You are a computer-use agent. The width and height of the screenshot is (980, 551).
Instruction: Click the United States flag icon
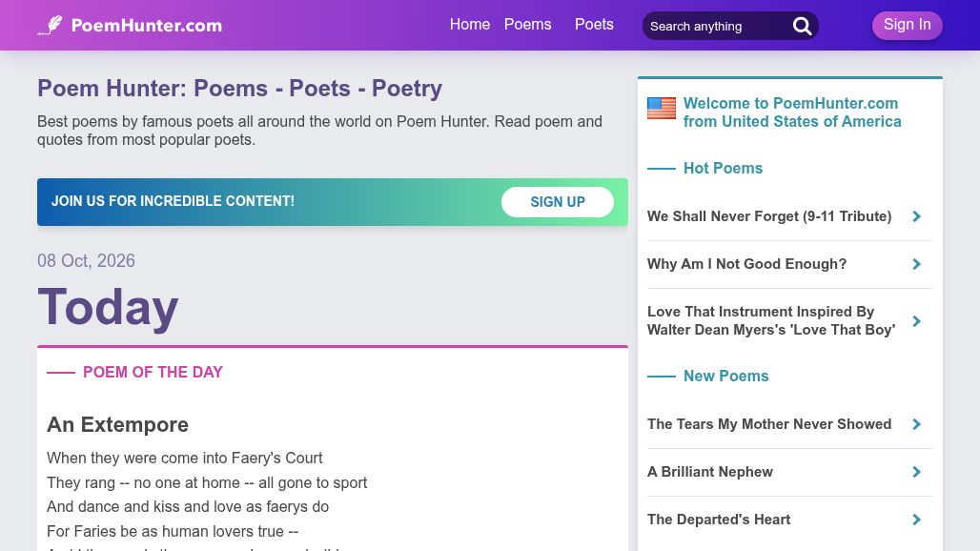[x=662, y=109]
